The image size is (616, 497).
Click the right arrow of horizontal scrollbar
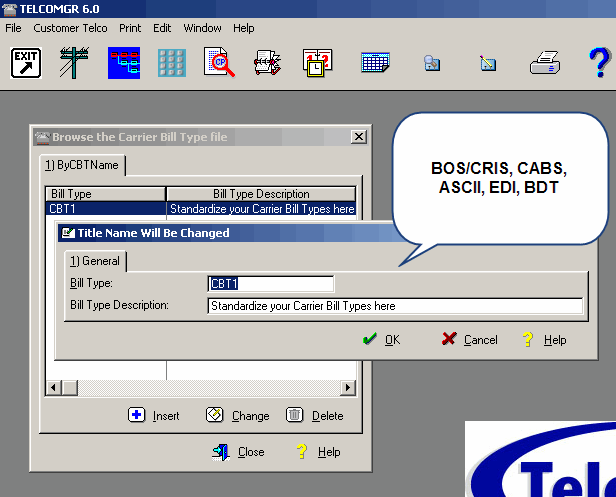coord(348,388)
